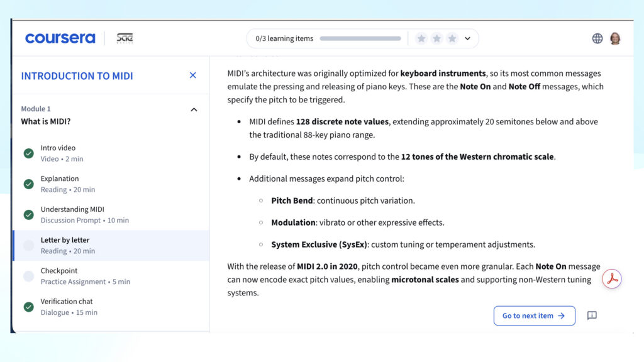
Task: Close the Introduction to MIDI sidebar
Action: pyautogui.click(x=192, y=75)
